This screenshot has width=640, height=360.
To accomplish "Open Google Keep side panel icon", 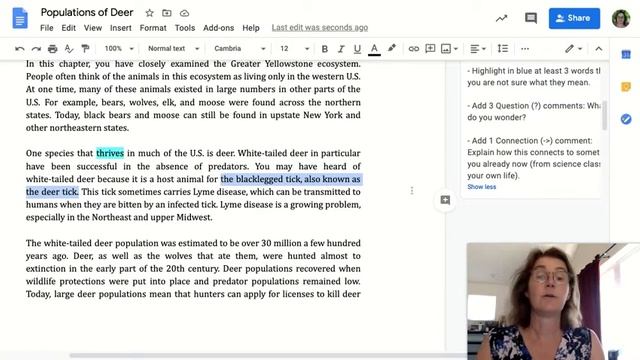I will [x=626, y=87].
